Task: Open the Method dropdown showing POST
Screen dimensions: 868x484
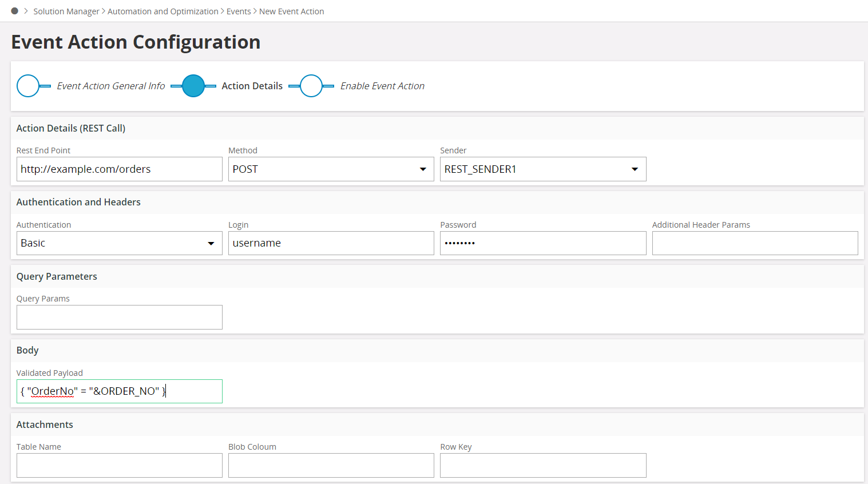Action: [331, 169]
